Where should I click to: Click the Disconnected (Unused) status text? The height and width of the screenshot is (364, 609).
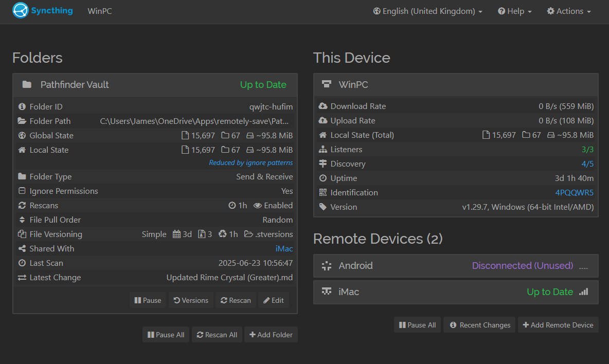pyautogui.click(x=523, y=265)
